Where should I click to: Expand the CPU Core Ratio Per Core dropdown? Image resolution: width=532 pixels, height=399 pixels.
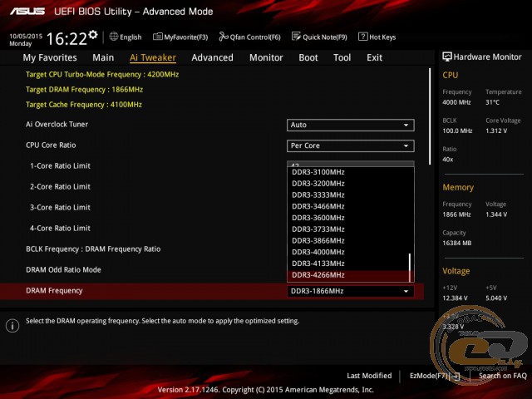pyautogui.click(x=351, y=145)
